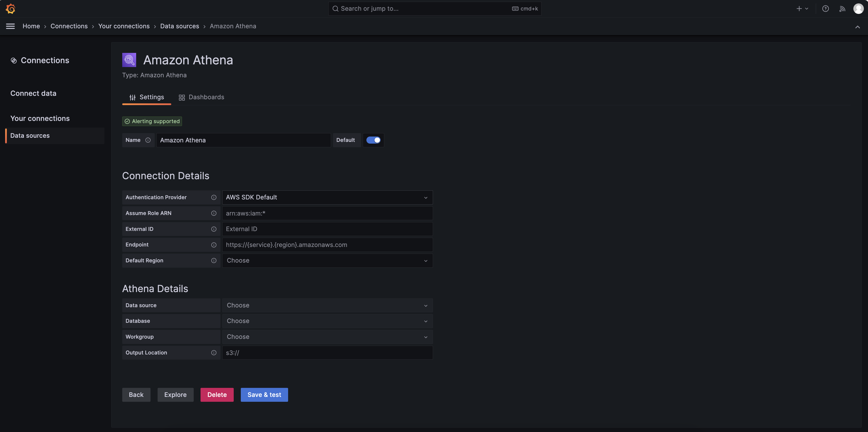Open Connect data in sidebar
The height and width of the screenshot is (432, 868).
(33, 93)
